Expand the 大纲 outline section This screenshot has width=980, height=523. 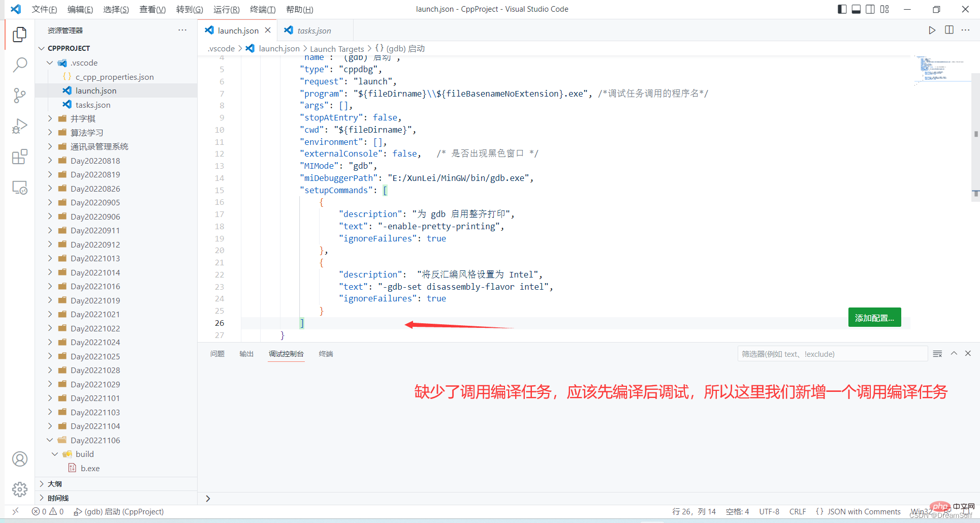click(55, 484)
